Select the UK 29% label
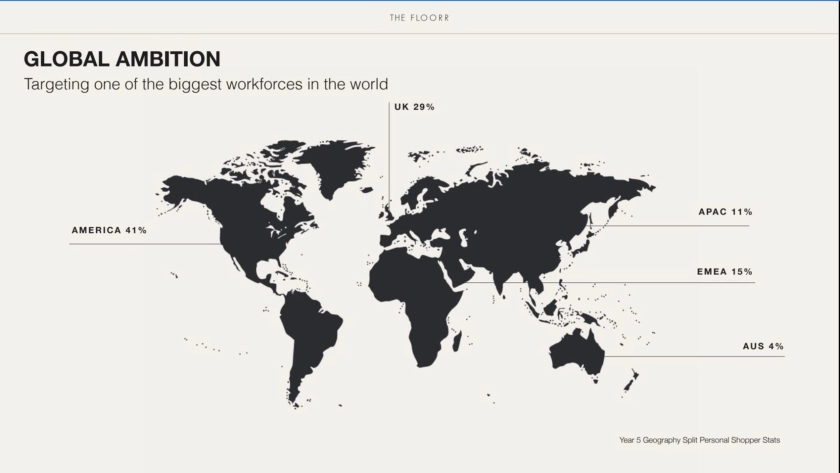The height and width of the screenshot is (473, 840). [x=414, y=107]
